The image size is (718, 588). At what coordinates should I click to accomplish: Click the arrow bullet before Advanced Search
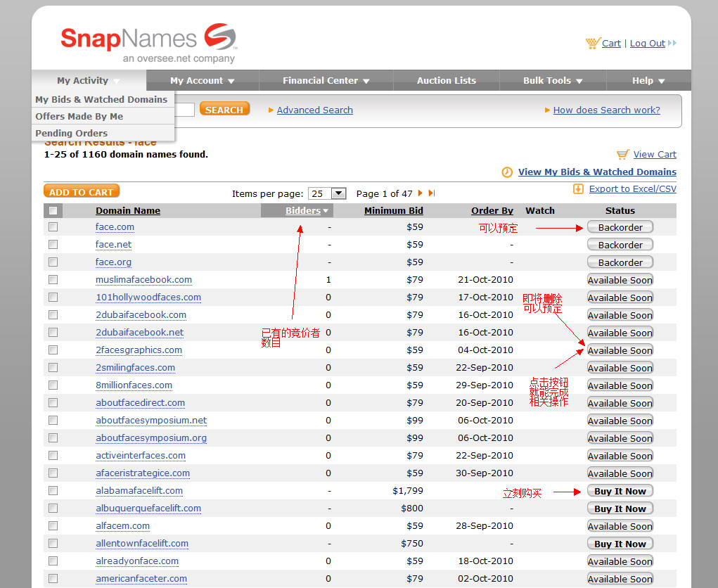pyautogui.click(x=271, y=110)
